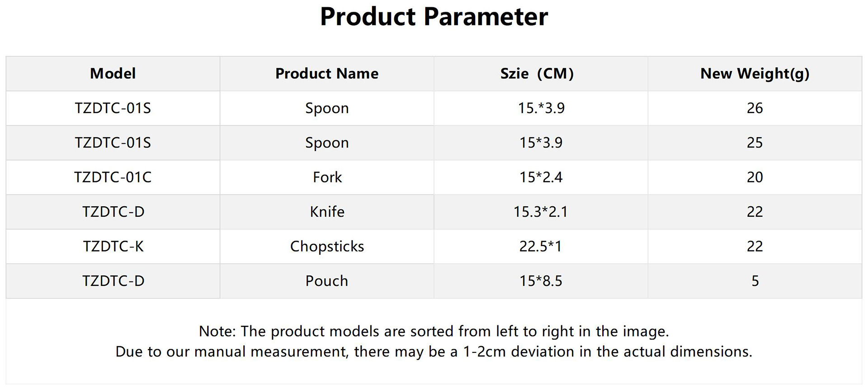Select the Szie (CM) column header
Screen dimensions: 868x390
click(537, 74)
